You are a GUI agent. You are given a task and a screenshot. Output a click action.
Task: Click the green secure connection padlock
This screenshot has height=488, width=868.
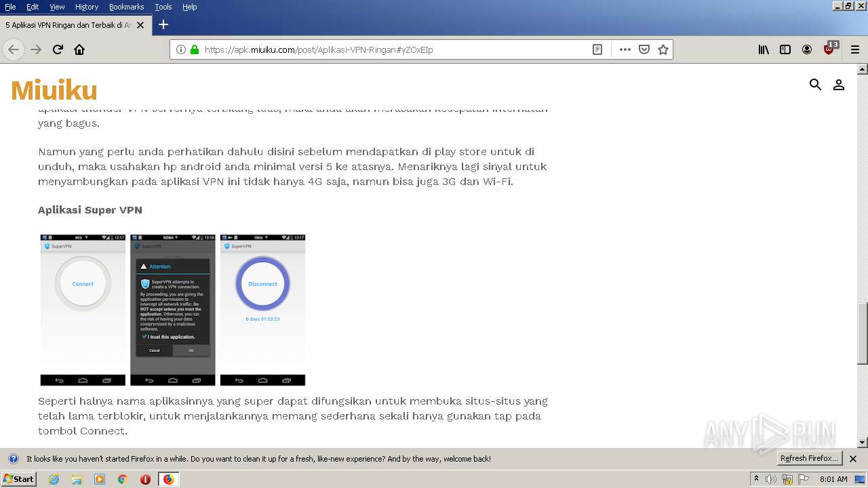click(195, 49)
